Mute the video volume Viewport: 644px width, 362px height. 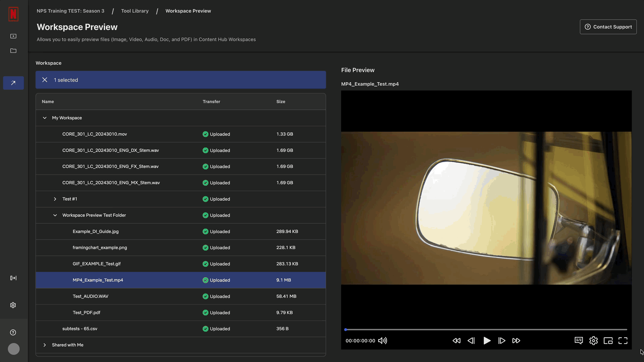click(x=383, y=341)
